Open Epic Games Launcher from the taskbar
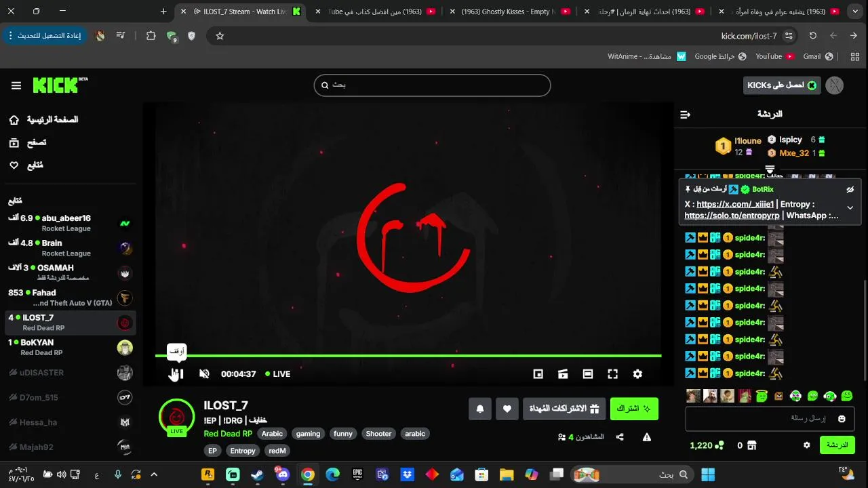This screenshot has width=868, height=488. (357, 474)
